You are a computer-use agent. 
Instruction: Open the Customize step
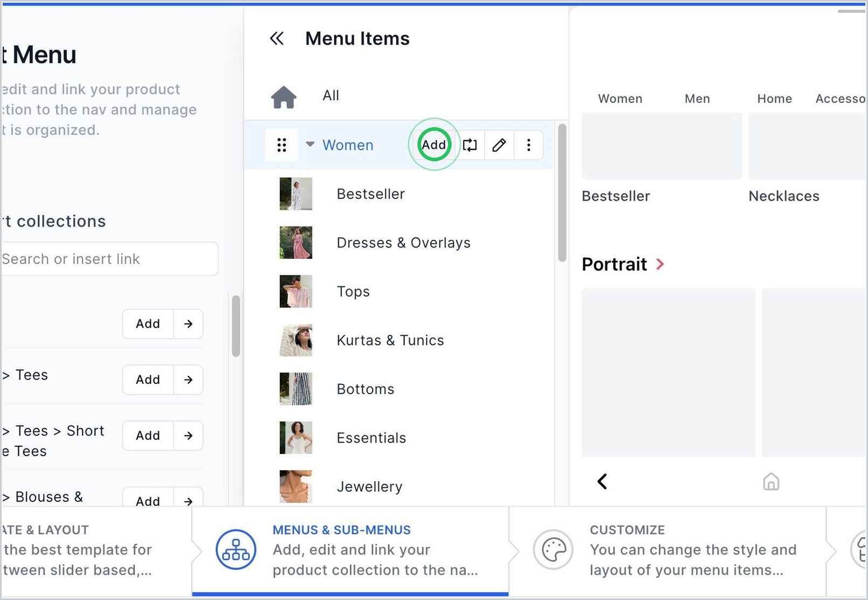tap(667, 551)
